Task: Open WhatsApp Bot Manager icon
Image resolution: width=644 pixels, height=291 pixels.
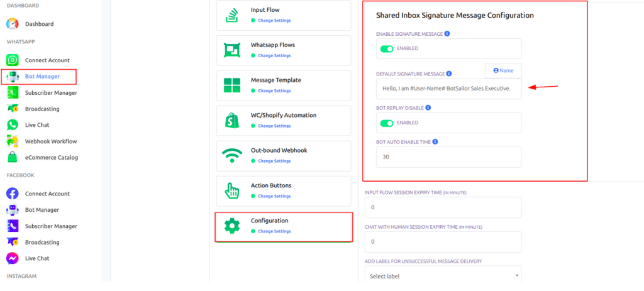Action: click(13, 77)
